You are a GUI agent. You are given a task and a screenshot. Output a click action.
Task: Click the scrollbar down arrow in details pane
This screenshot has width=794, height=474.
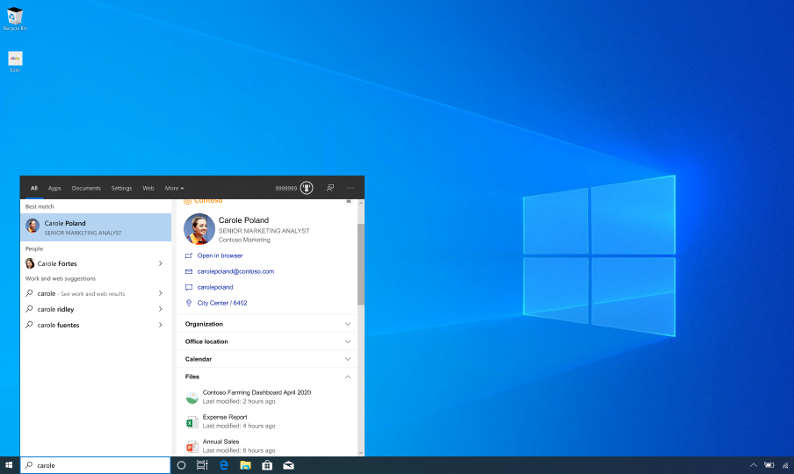coord(361,453)
